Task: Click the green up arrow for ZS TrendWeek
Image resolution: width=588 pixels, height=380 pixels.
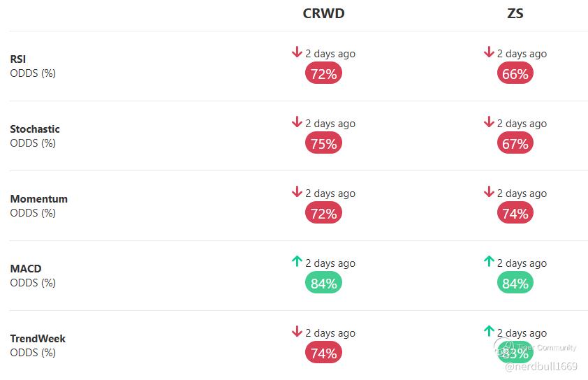Action: click(489, 332)
